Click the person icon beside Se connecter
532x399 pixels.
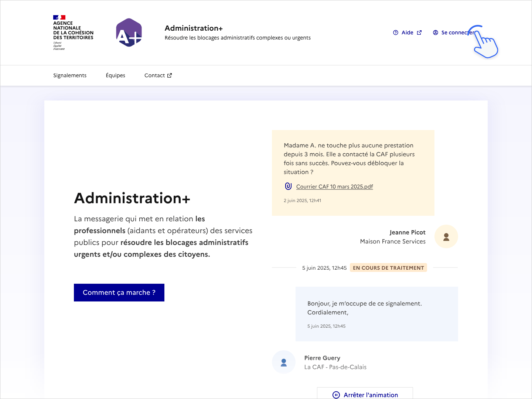[x=435, y=32]
